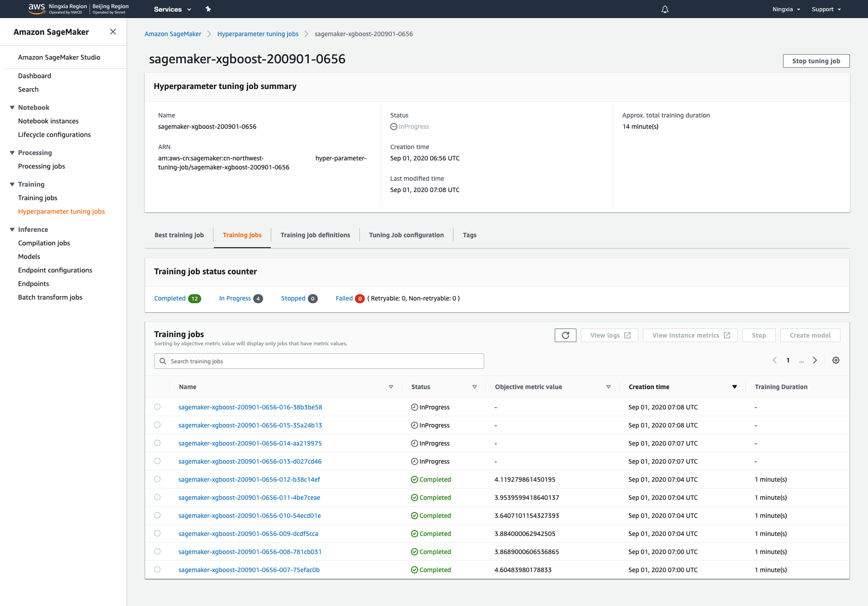
Task: Open the Ningxia region dropdown
Action: [786, 9]
